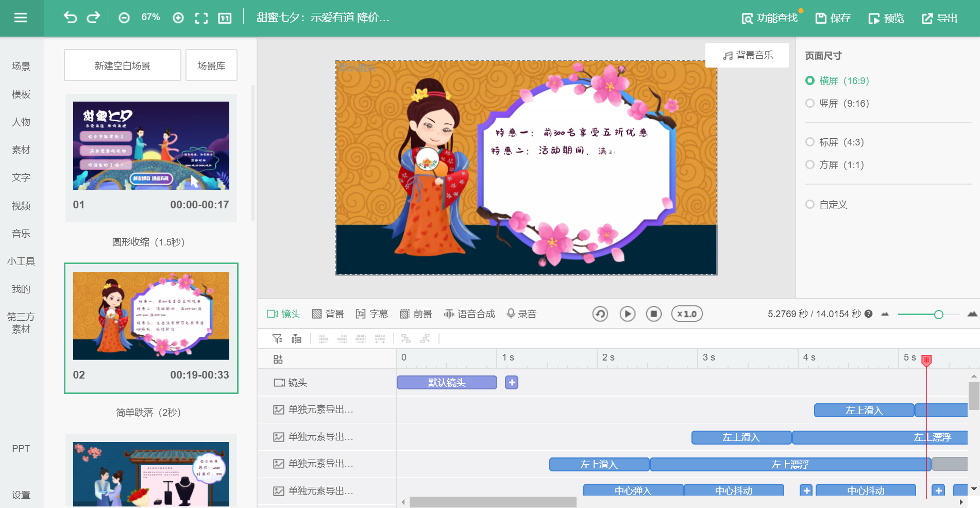Open the timeline duration help icon
This screenshot has height=508, width=980.
868,314
